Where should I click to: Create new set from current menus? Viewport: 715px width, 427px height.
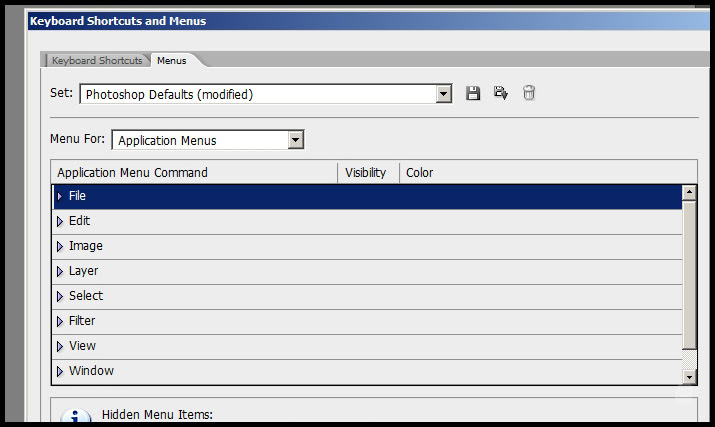tap(501, 93)
